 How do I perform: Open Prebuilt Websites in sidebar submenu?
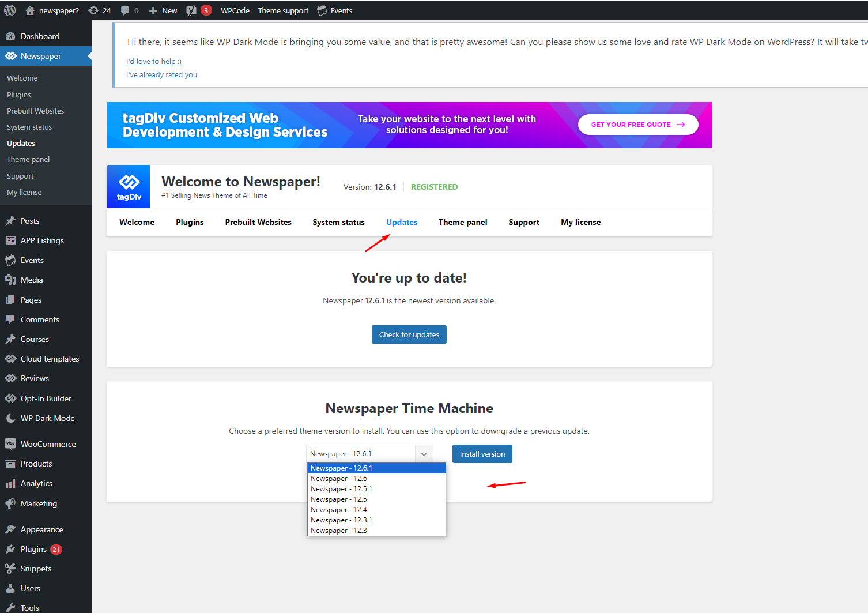(36, 111)
